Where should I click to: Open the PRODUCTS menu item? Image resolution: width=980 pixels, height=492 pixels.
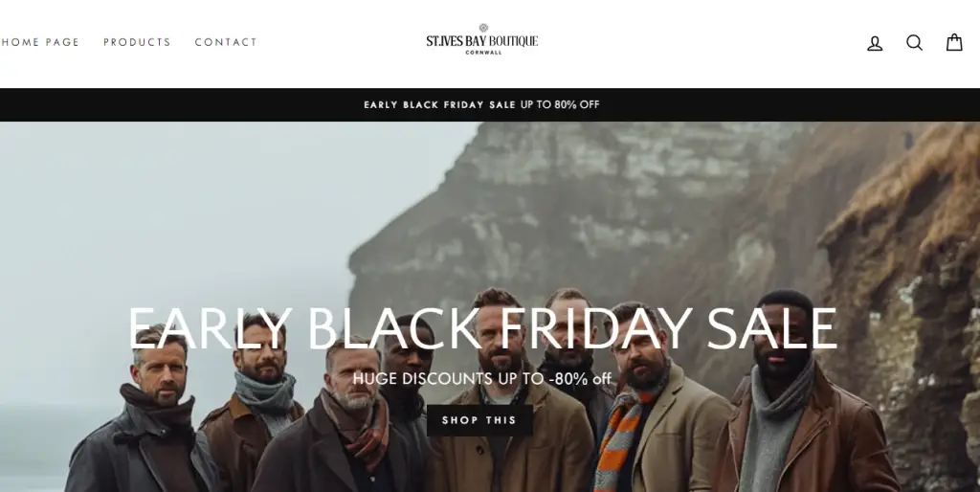coord(137,42)
